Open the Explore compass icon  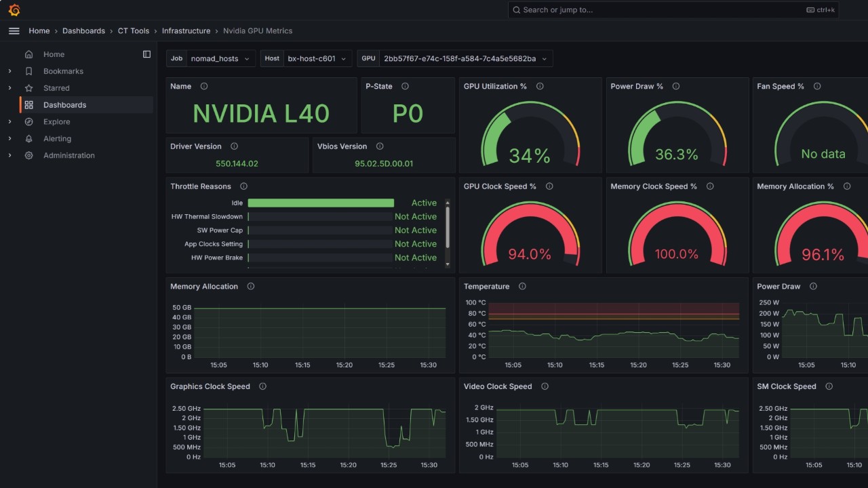(28, 122)
